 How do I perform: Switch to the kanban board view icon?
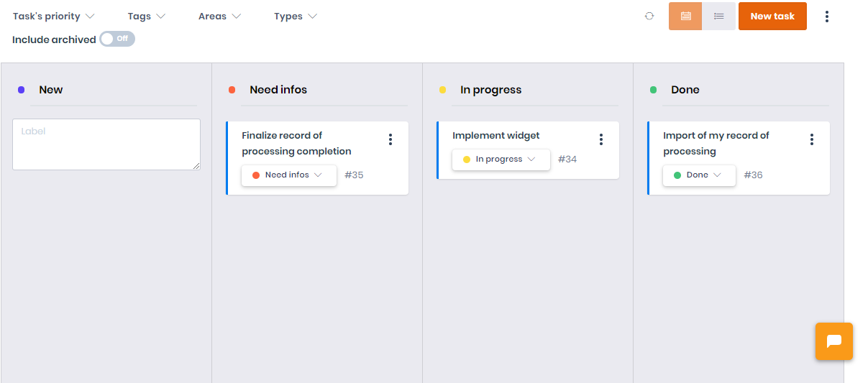[685, 16]
